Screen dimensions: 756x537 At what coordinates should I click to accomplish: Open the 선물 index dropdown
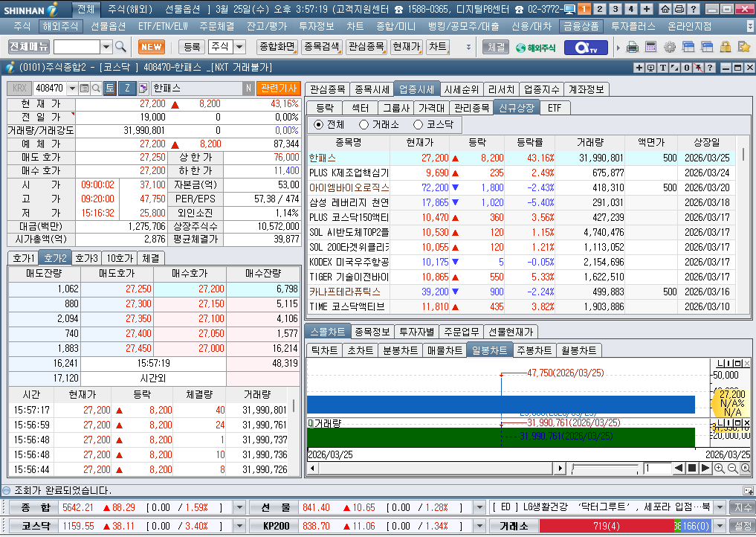coord(479,507)
